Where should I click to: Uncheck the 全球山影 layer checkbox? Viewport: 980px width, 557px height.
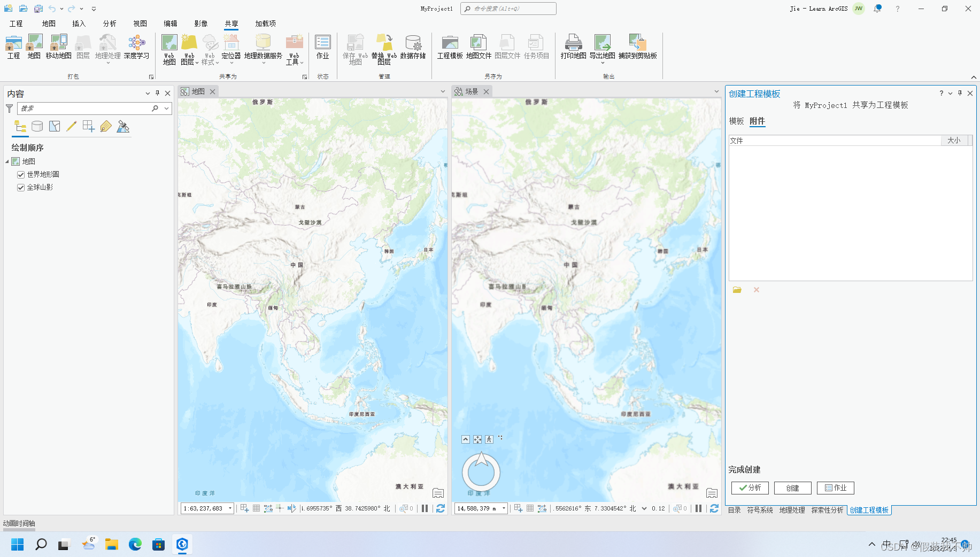[21, 188]
